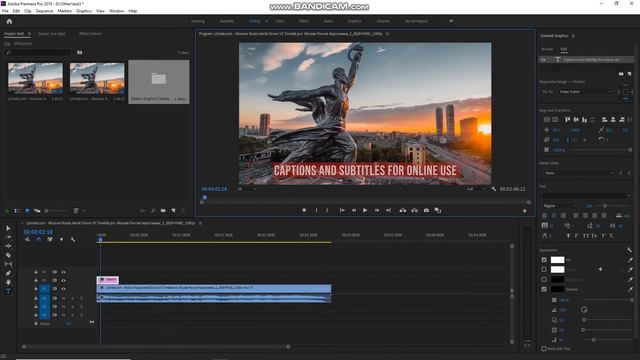This screenshot has height=360, width=640.
Task: Switch the Project panel to icon view
Action: click(x=27, y=211)
